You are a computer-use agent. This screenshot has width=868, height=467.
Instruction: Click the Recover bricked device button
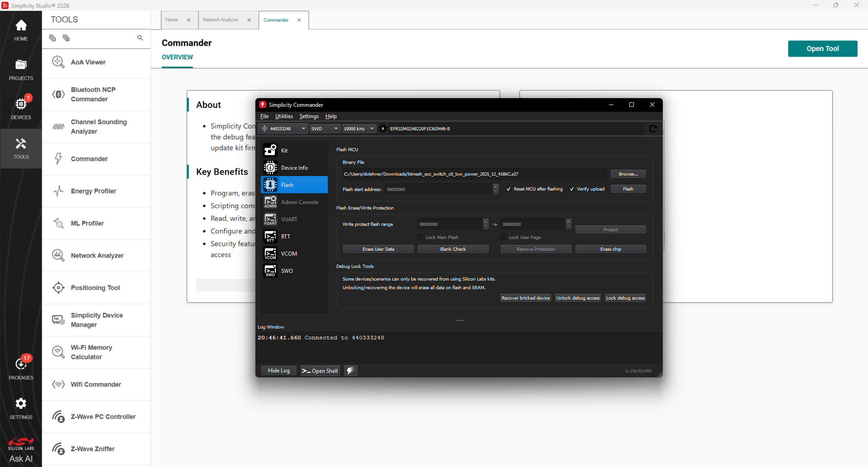tap(526, 298)
